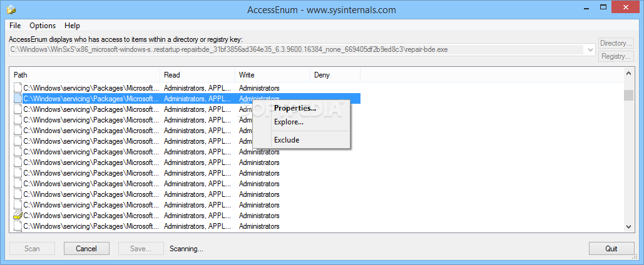The height and width of the screenshot is (265, 644).
Task: Click the Deny column header
Action: click(x=335, y=75)
